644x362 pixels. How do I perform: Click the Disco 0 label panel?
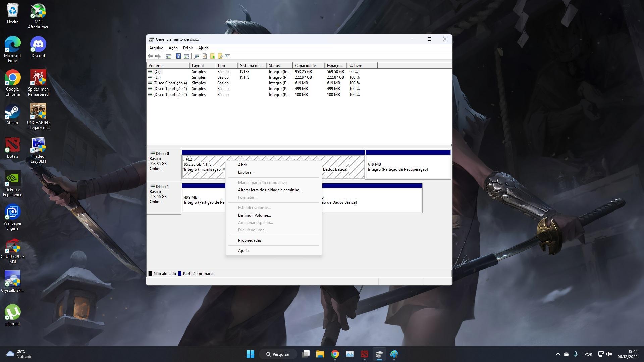pos(164,164)
